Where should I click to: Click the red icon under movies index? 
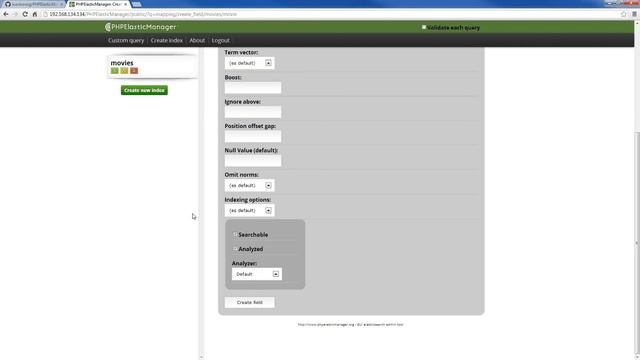tap(134, 71)
